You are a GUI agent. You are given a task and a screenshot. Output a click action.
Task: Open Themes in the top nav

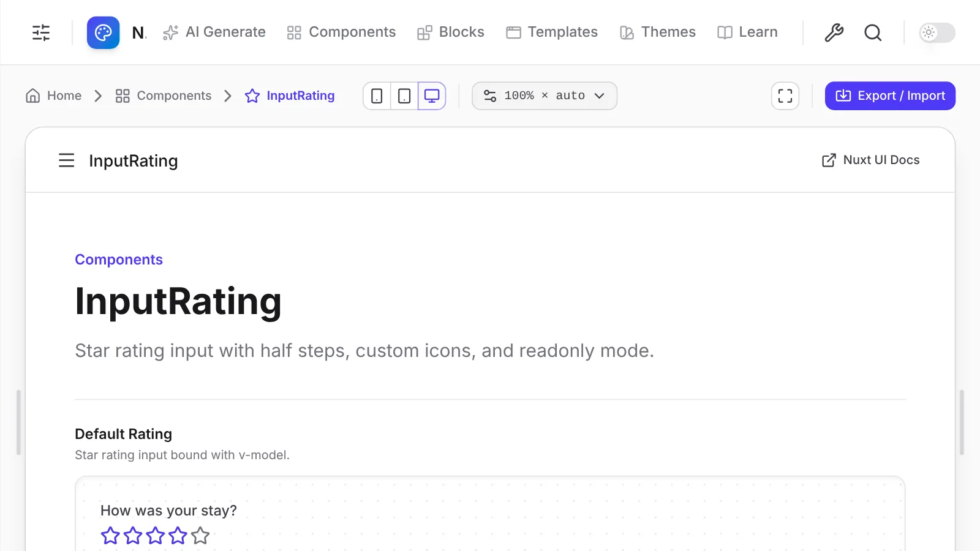pos(657,32)
